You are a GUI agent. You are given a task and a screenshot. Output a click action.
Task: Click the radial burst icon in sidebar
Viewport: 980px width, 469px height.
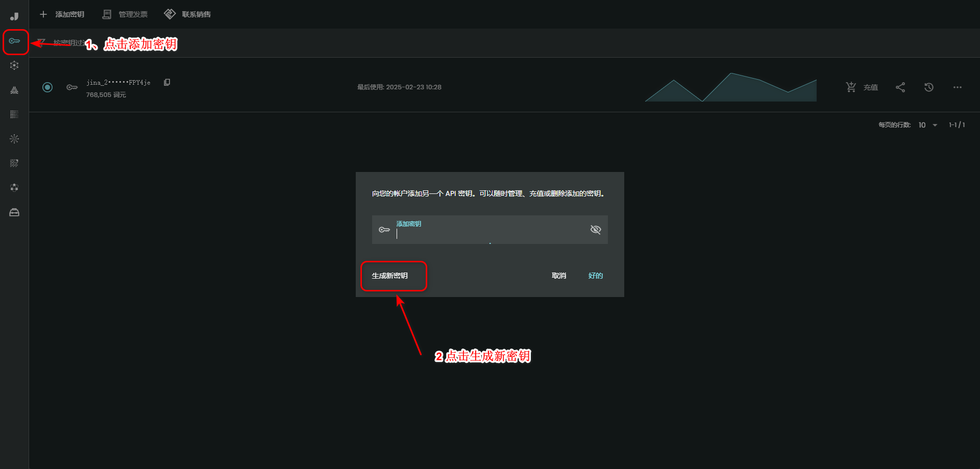pyautogui.click(x=14, y=139)
